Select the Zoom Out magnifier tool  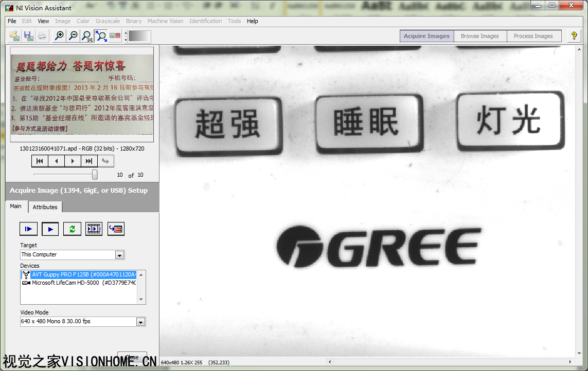(x=74, y=36)
